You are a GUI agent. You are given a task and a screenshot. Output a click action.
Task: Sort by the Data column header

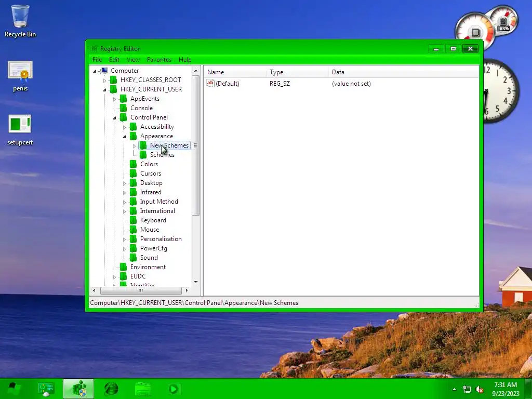click(403, 72)
